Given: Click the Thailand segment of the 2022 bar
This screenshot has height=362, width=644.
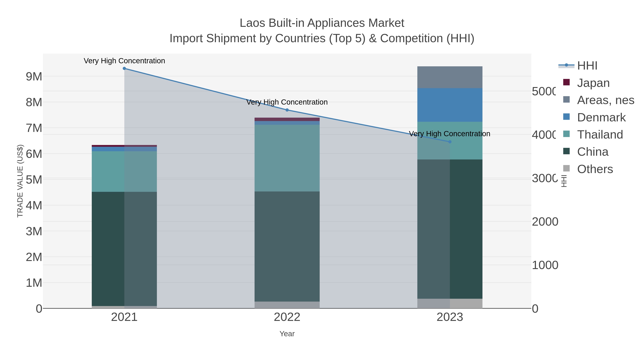Looking at the screenshot, I should pos(287,158).
